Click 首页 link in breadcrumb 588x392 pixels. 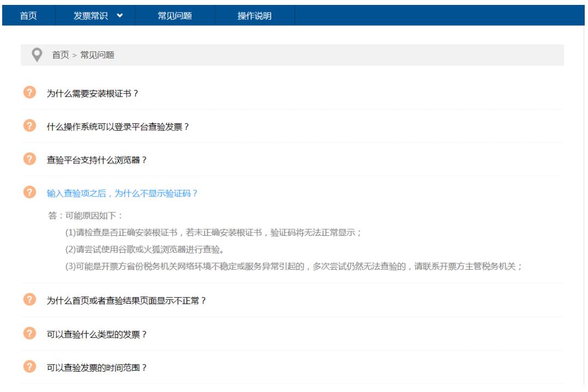pos(60,55)
